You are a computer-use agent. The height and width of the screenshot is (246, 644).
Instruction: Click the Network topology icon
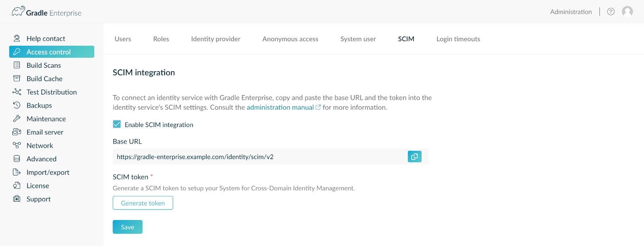(17, 145)
